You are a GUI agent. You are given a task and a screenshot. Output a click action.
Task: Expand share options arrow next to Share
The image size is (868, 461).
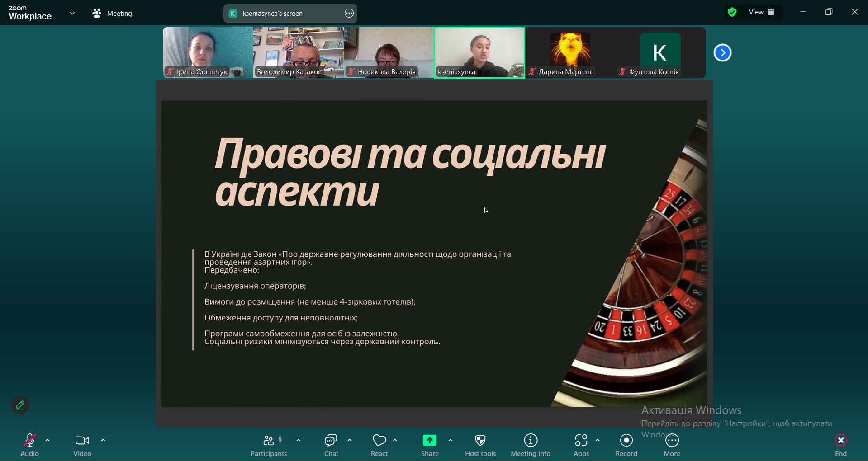(451, 441)
